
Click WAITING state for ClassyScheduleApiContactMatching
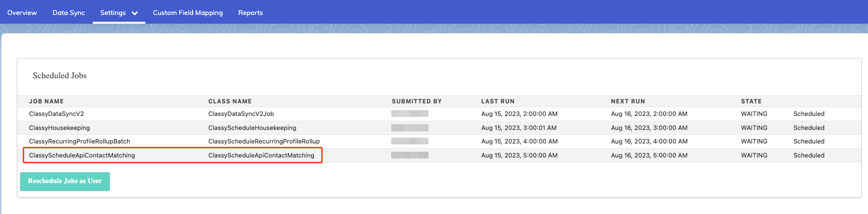[754, 156]
